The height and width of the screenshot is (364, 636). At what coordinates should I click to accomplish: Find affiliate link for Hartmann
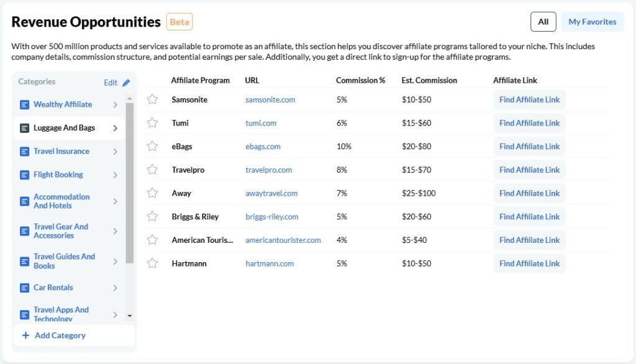[529, 263]
